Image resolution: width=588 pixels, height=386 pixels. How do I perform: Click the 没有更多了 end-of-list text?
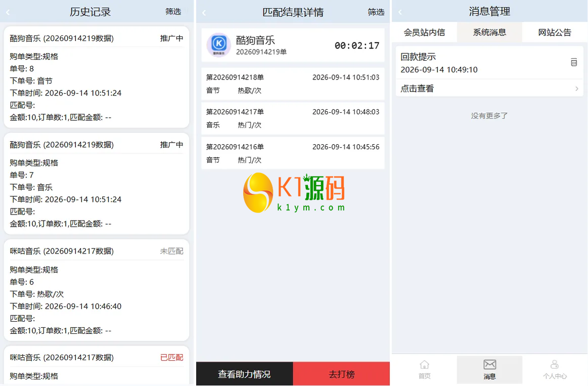[489, 116]
